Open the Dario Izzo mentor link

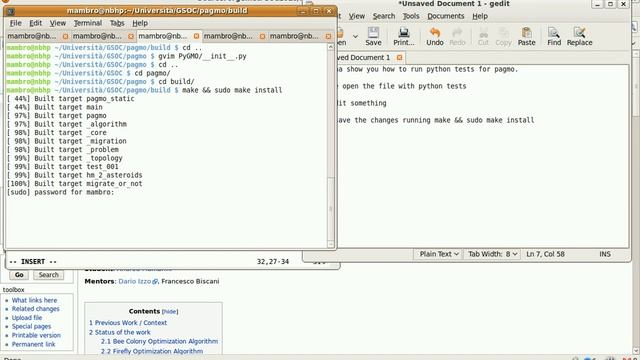click(x=135, y=281)
